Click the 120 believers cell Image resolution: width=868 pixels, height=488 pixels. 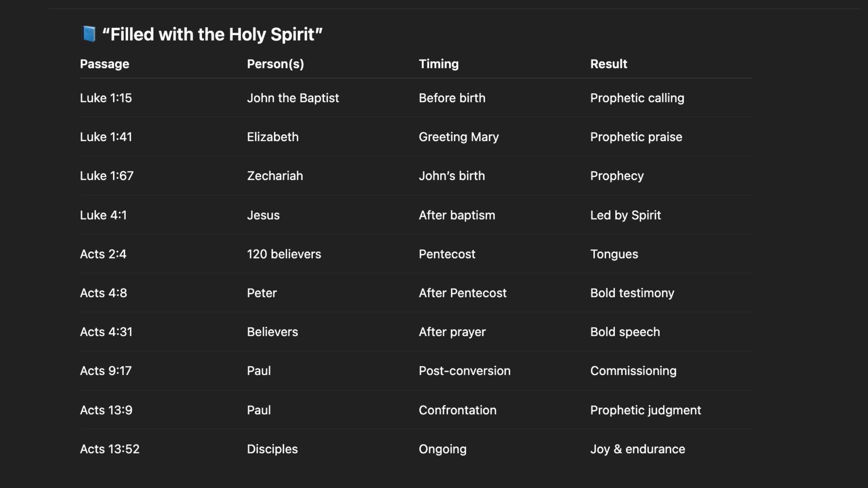point(284,254)
